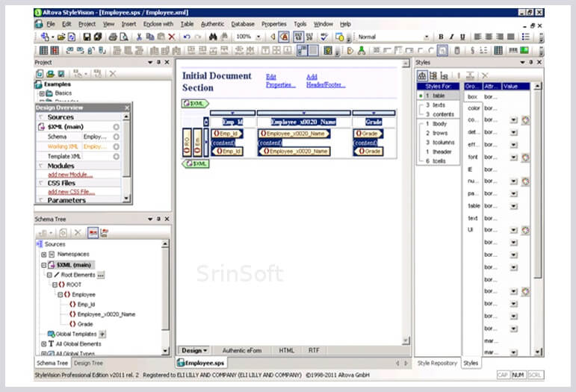Click the Save All icon
Viewport: 576px width, 392px height.
click(x=98, y=37)
